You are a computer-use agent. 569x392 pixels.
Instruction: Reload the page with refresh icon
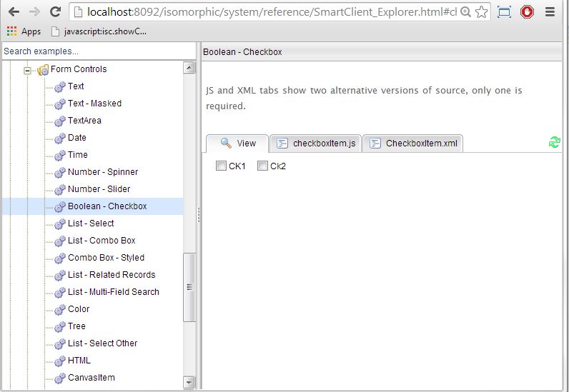pos(54,12)
